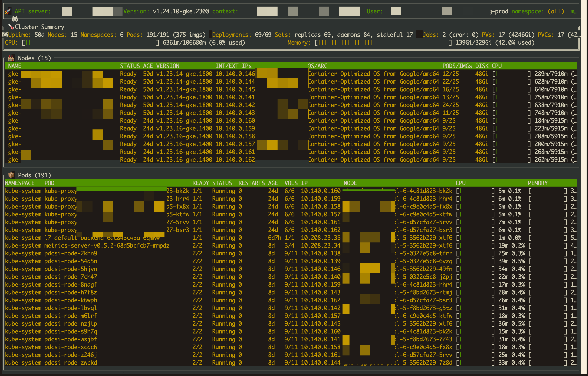The height and width of the screenshot is (376, 588).
Task: Select pod pdcsi-node-nzjtp
Action: (x=71, y=324)
